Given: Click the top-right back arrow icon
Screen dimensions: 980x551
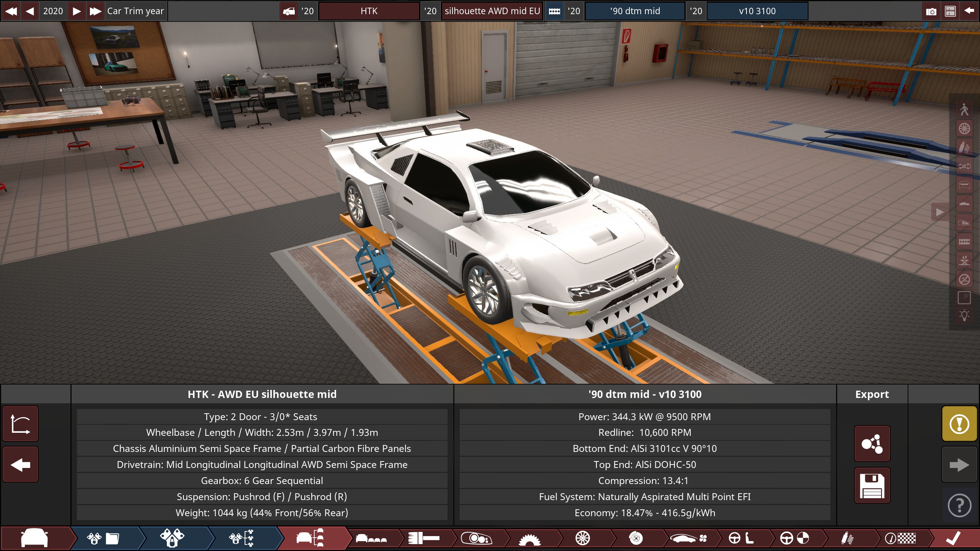Looking at the screenshot, I should click(969, 11).
